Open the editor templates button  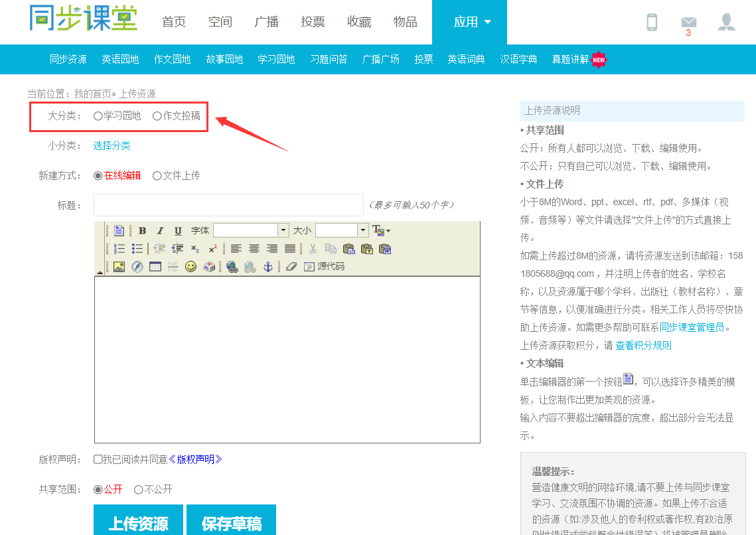(119, 230)
